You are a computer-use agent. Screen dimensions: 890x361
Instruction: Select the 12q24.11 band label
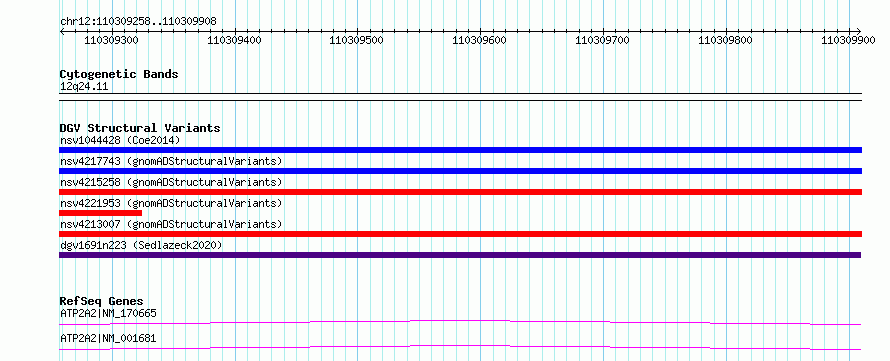pyautogui.click(x=84, y=87)
